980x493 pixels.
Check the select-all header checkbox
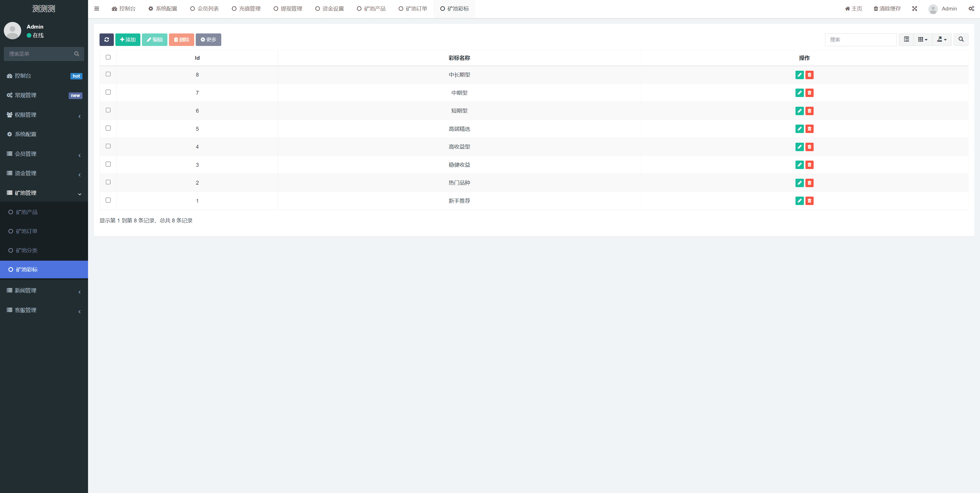pyautogui.click(x=108, y=57)
